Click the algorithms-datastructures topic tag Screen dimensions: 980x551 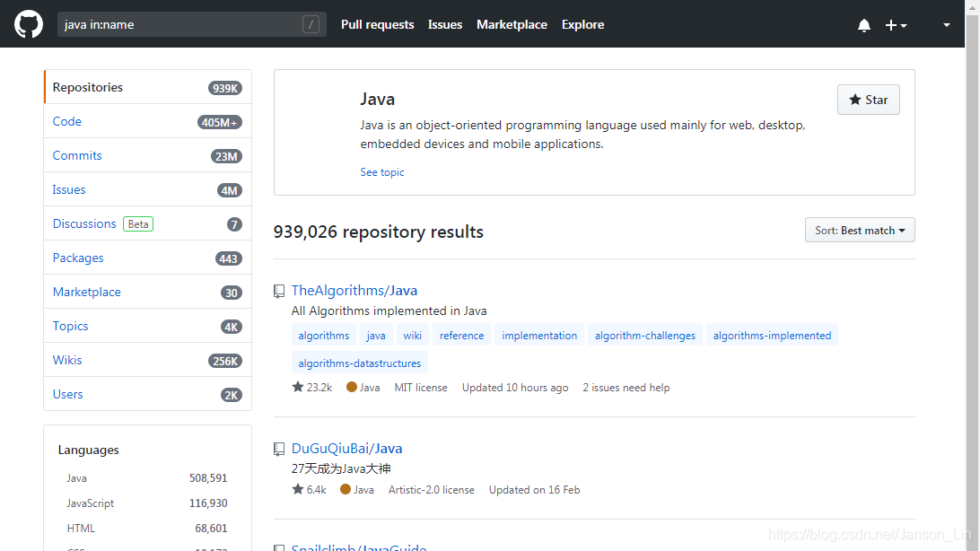359,363
